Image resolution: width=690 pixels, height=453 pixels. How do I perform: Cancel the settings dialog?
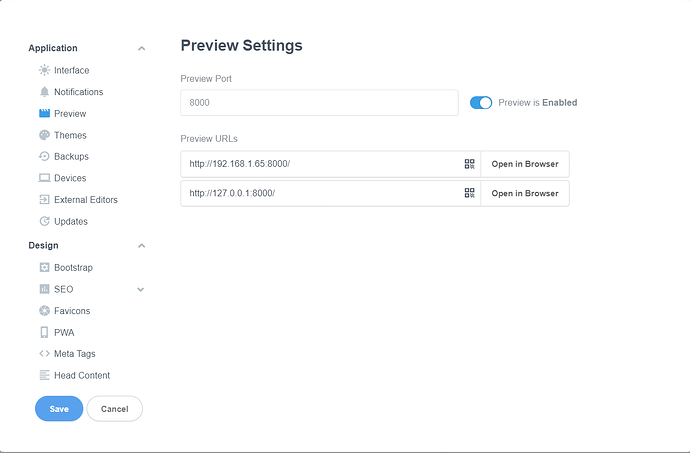click(x=114, y=409)
